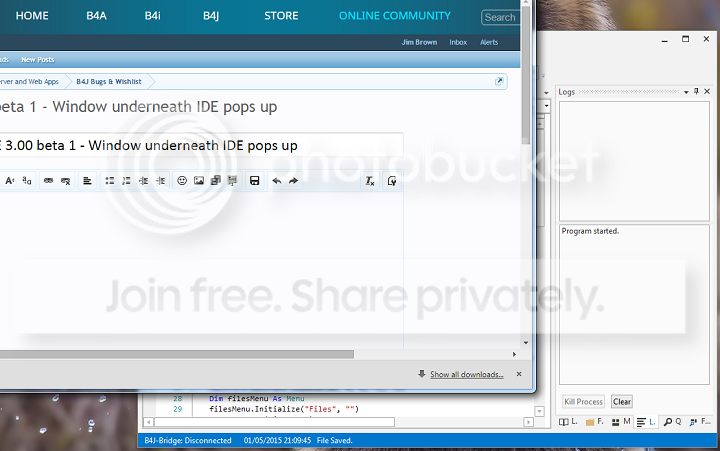Image resolution: width=720 pixels, height=451 pixels.
Task: Switch to the Quick Search tab with magnifier
Action: [x=673, y=422]
